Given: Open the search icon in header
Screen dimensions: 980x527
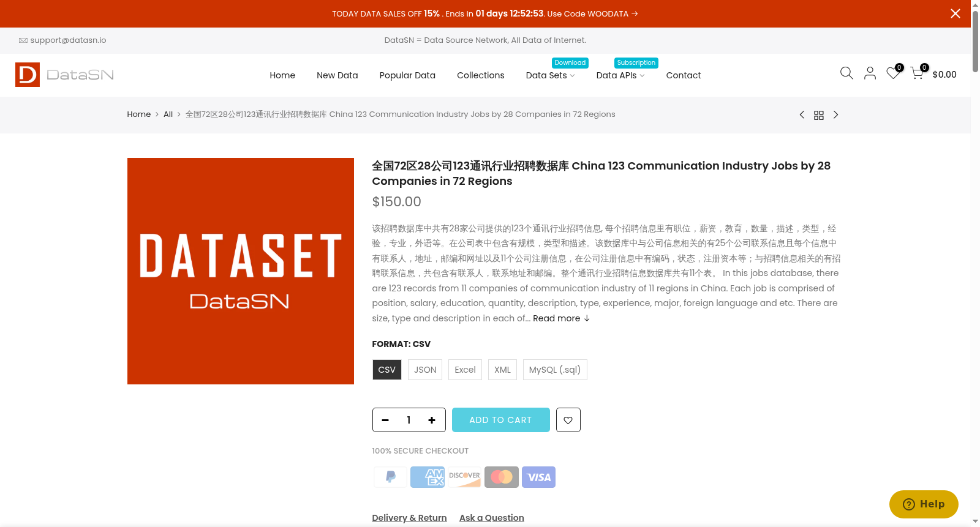Looking at the screenshot, I should 846,73.
